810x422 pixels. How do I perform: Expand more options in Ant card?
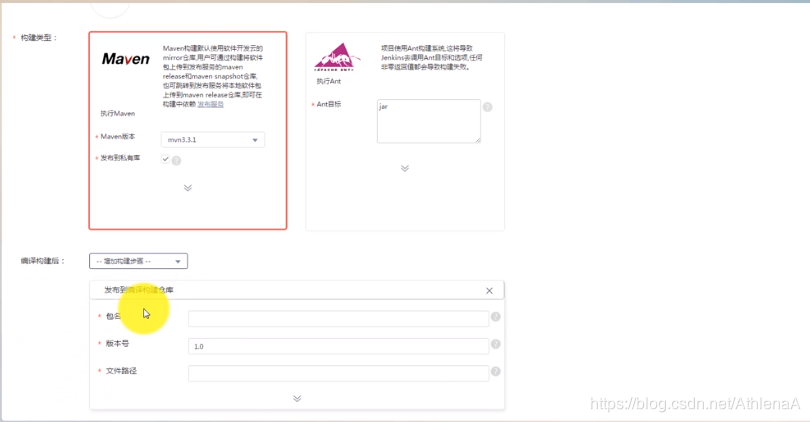click(x=404, y=168)
